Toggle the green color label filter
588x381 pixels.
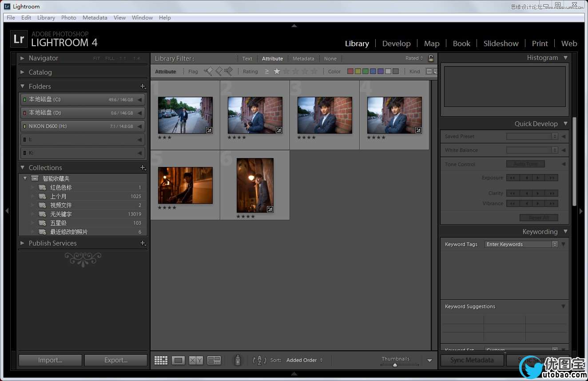[365, 71]
